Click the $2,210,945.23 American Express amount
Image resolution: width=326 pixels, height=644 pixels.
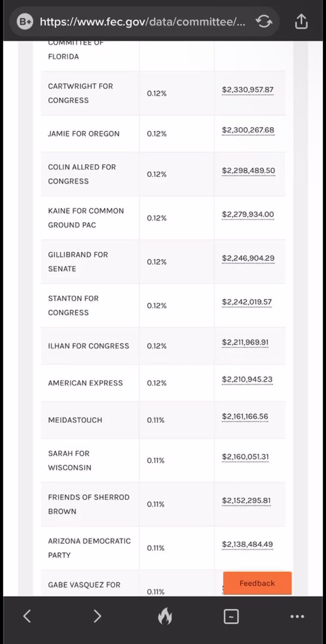click(x=247, y=379)
